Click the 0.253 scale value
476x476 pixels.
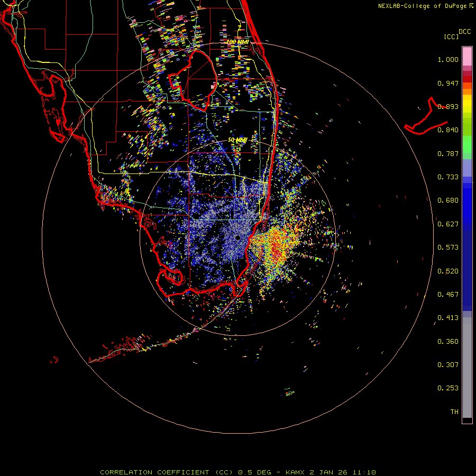tap(448, 388)
